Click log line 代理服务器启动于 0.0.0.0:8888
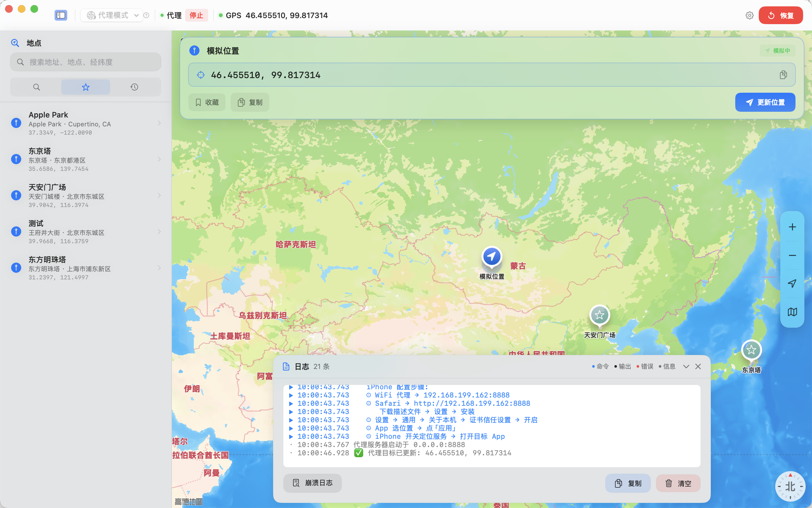Screen dimensions: 812x508 point(377,444)
